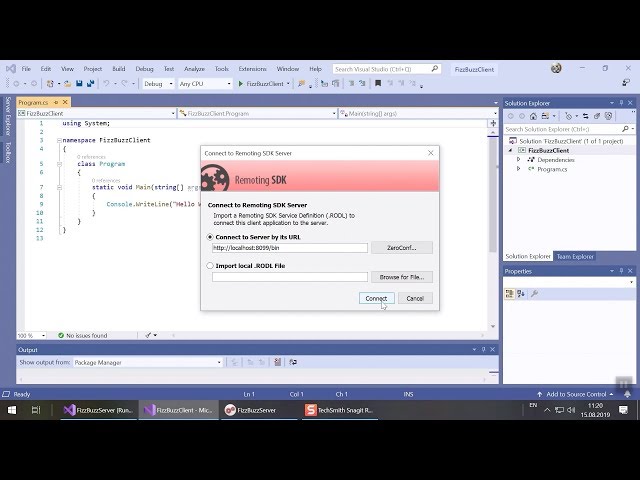Screen dimensions: 640x480
Task: Click the Undo arrow icon
Action: [107, 84]
